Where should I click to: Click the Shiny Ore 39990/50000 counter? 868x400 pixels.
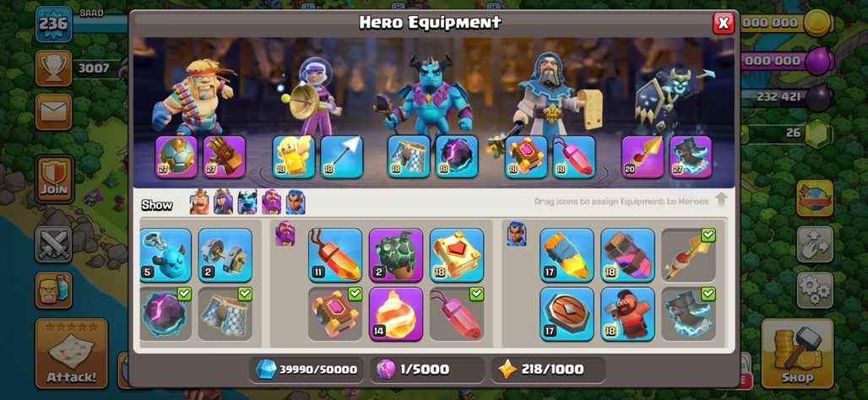coord(307,370)
